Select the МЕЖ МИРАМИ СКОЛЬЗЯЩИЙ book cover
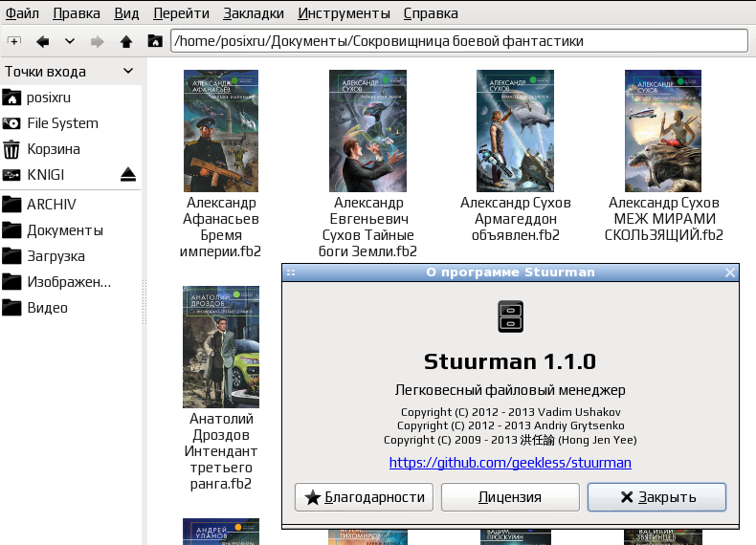This screenshot has width=756, height=545. (x=663, y=131)
